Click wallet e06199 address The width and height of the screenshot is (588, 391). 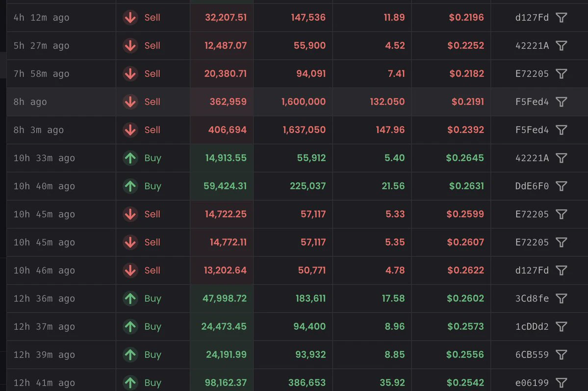[x=532, y=383]
